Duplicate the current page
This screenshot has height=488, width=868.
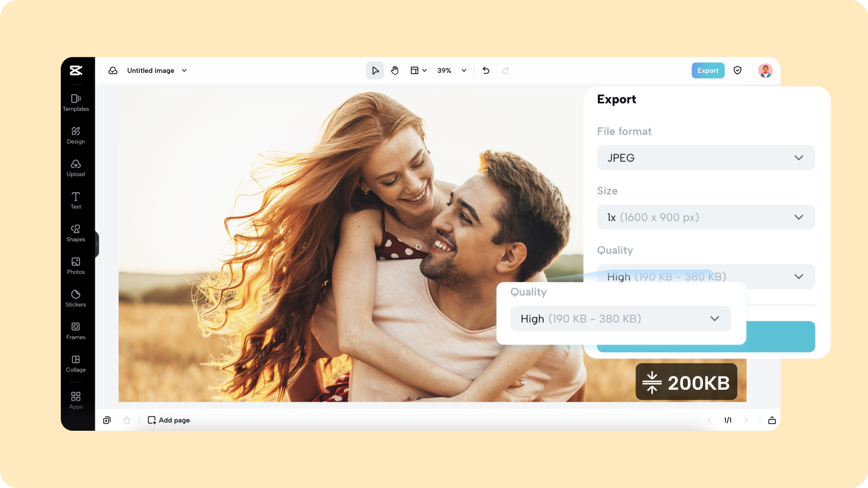(x=107, y=420)
